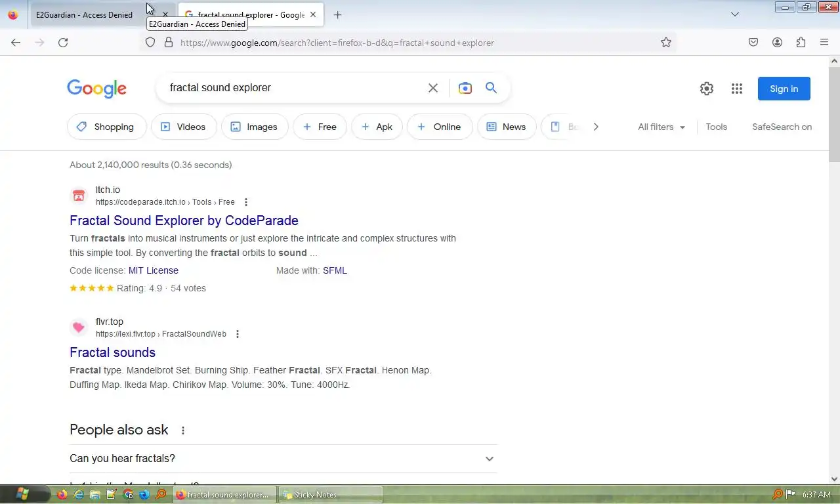Open the Extensions puzzle icon
The image size is (840, 504).
click(801, 43)
